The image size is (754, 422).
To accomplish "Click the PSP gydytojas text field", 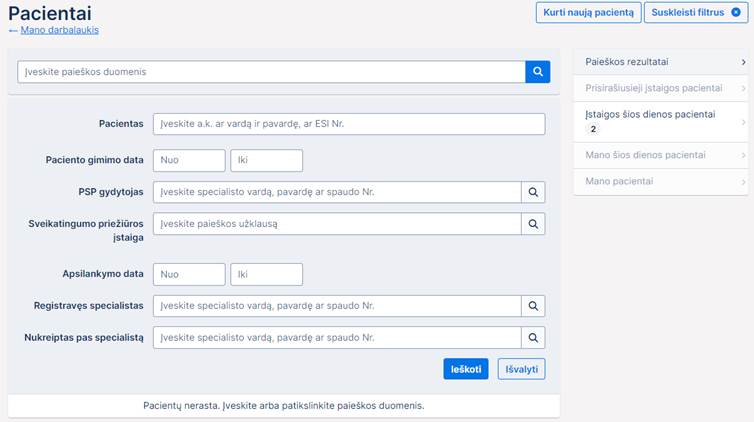I will pyautogui.click(x=337, y=192).
